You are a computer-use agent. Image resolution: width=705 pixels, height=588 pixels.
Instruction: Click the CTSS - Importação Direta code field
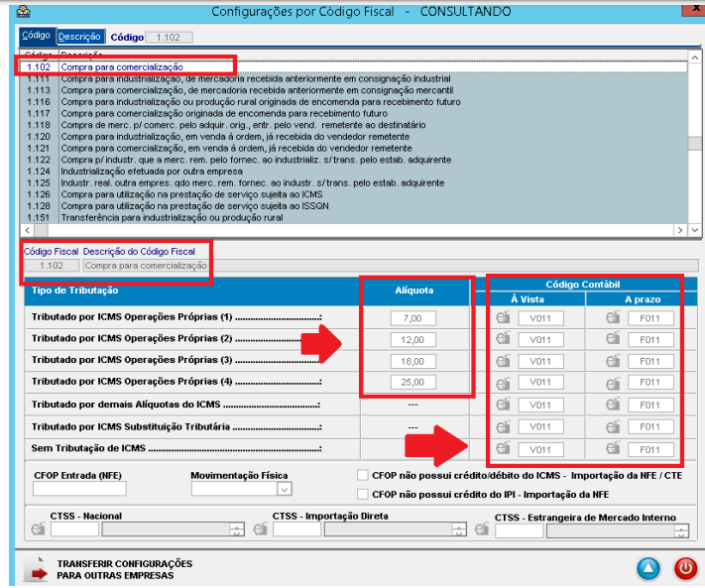(296, 529)
